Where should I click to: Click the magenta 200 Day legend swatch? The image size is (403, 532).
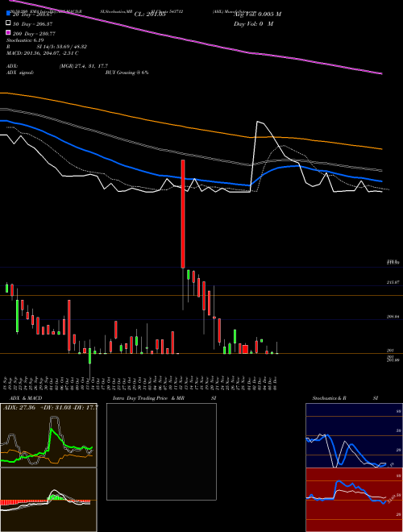tap(8, 33)
